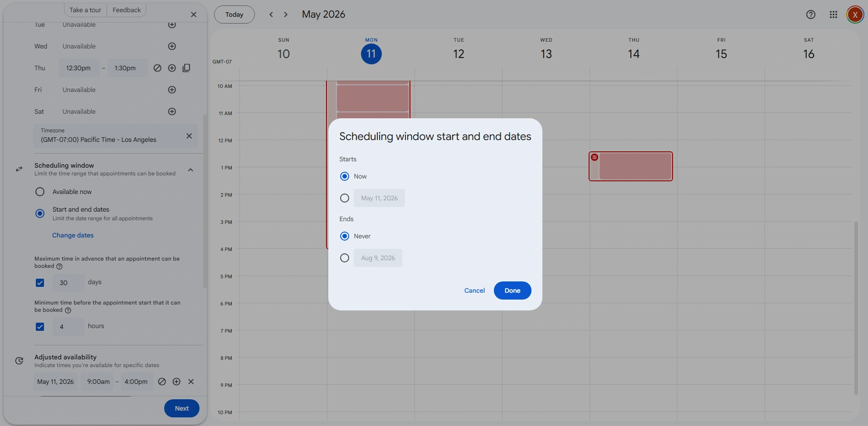Add another time period to Thursday
The image size is (868, 426).
tap(172, 68)
